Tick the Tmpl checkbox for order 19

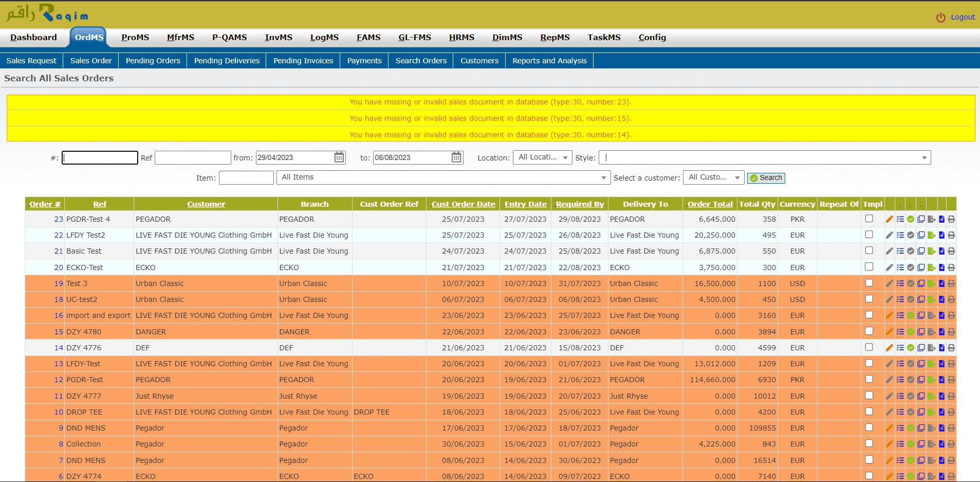869,283
